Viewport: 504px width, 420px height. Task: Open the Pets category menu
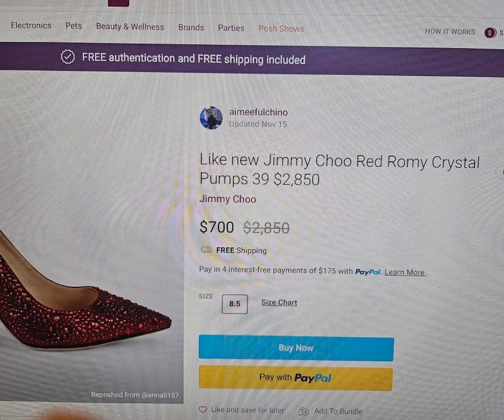[73, 26]
